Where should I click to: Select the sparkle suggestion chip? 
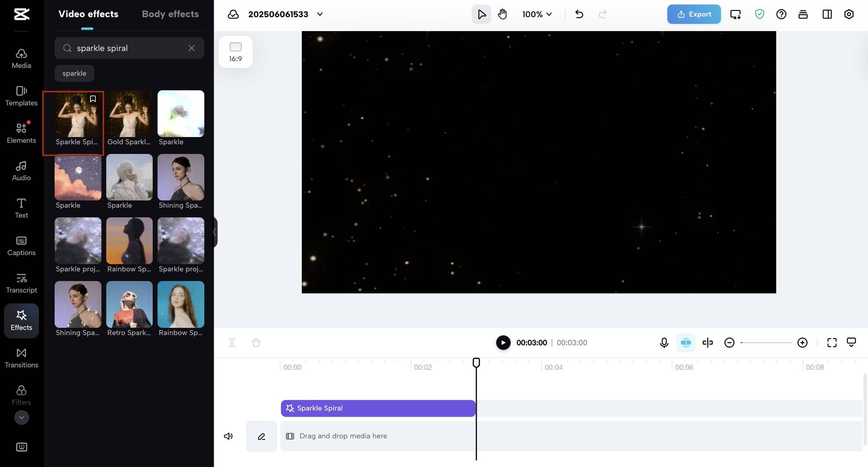(74, 74)
